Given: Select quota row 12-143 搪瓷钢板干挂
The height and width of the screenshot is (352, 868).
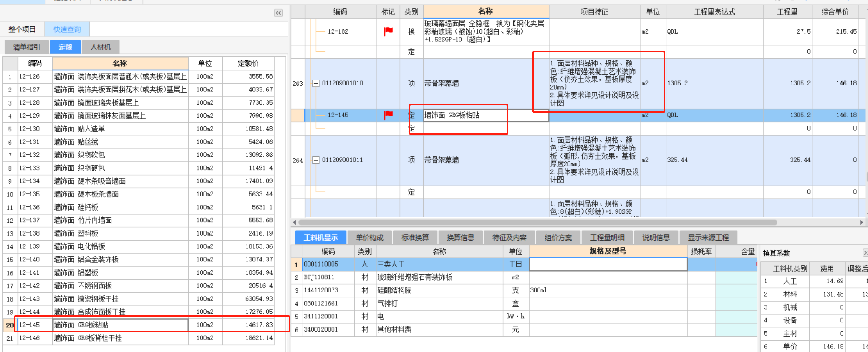Looking at the screenshot, I should [x=139, y=299].
